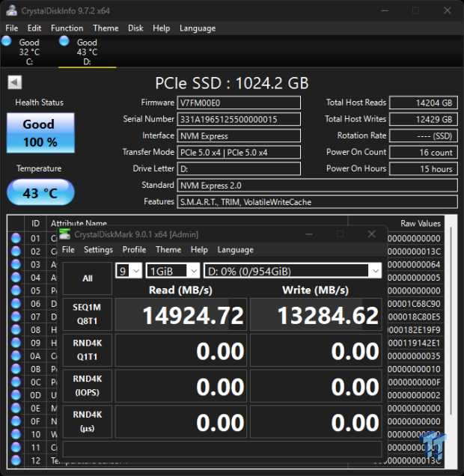The image size is (464, 476).
Task: Open CrystalDiskMark File menu
Action: (68, 249)
